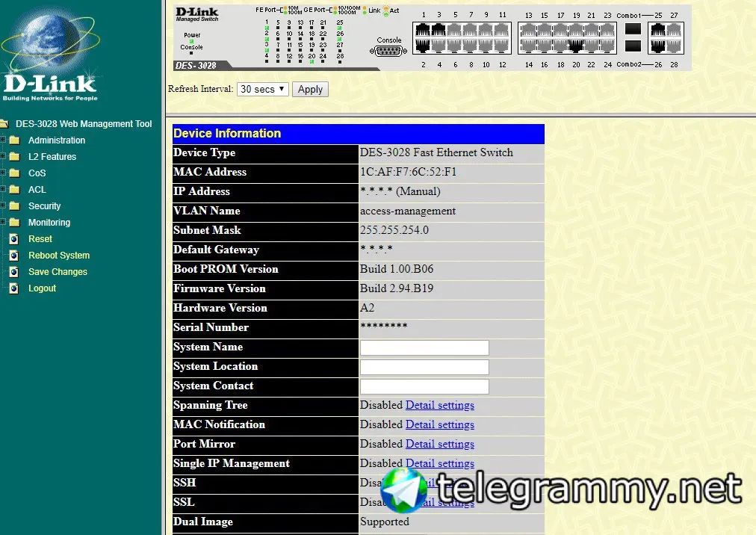This screenshot has height=535, width=756.
Task: Open the Administration menu item
Action: click(57, 140)
